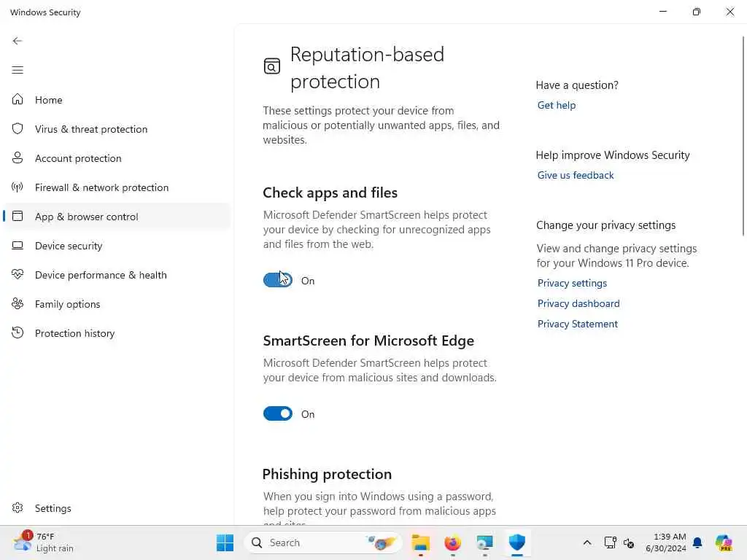Open the Privacy settings link
Viewport: 747px width, 560px height.
[x=572, y=283]
